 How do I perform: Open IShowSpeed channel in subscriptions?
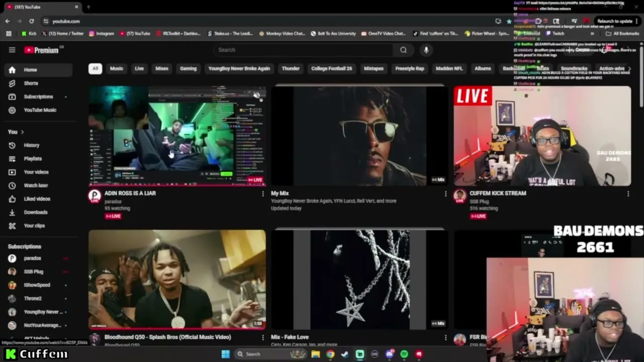click(38, 285)
